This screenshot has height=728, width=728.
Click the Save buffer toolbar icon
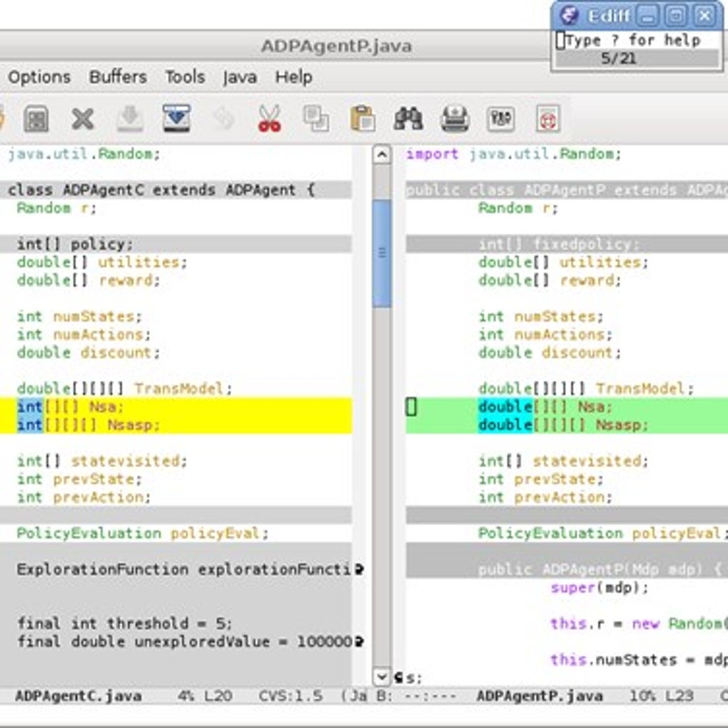click(x=36, y=119)
